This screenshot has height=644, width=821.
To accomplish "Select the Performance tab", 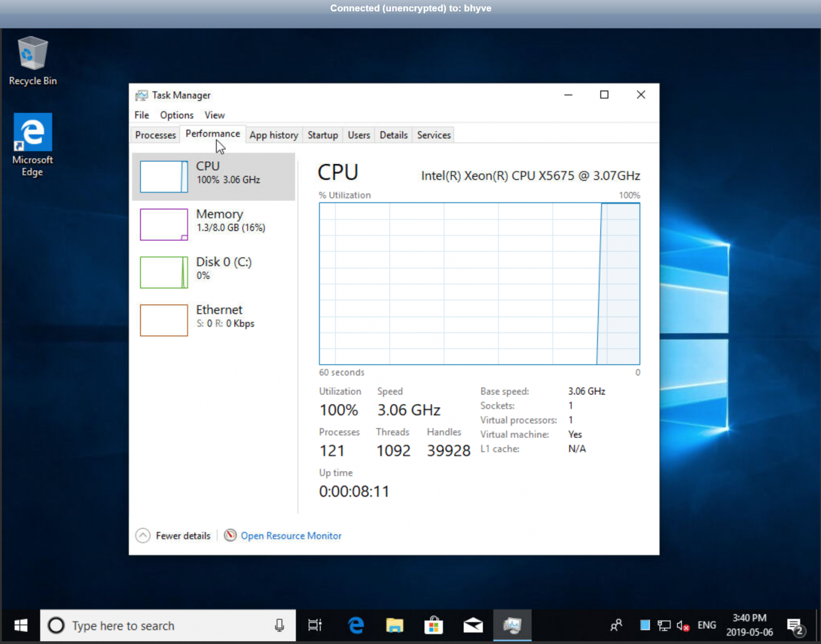I will 213,134.
